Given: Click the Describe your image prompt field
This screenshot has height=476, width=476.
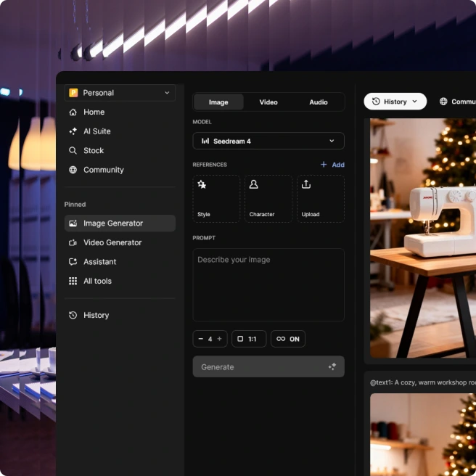Looking at the screenshot, I should coord(268,284).
